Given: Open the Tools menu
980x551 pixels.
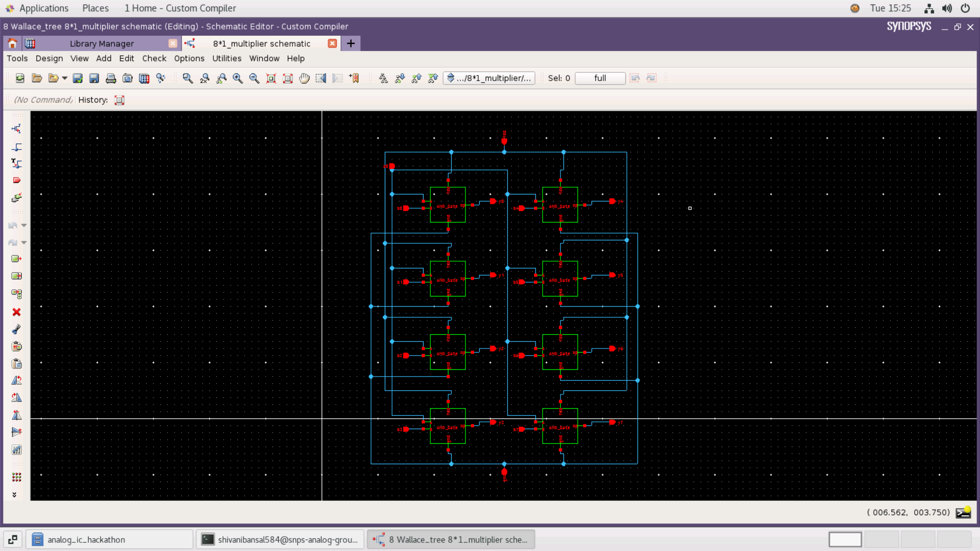Looking at the screenshot, I should pyautogui.click(x=17, y=58).
